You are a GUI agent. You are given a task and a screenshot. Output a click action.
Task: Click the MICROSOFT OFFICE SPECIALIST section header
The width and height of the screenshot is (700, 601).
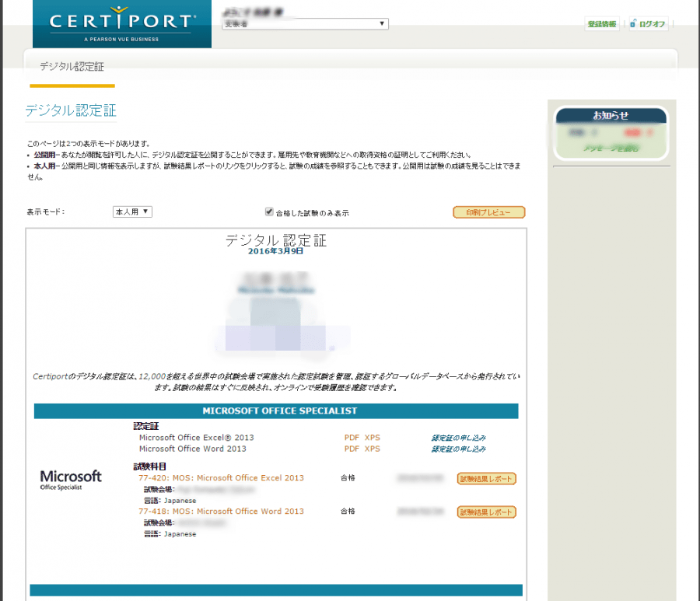(x=276, y=411)
